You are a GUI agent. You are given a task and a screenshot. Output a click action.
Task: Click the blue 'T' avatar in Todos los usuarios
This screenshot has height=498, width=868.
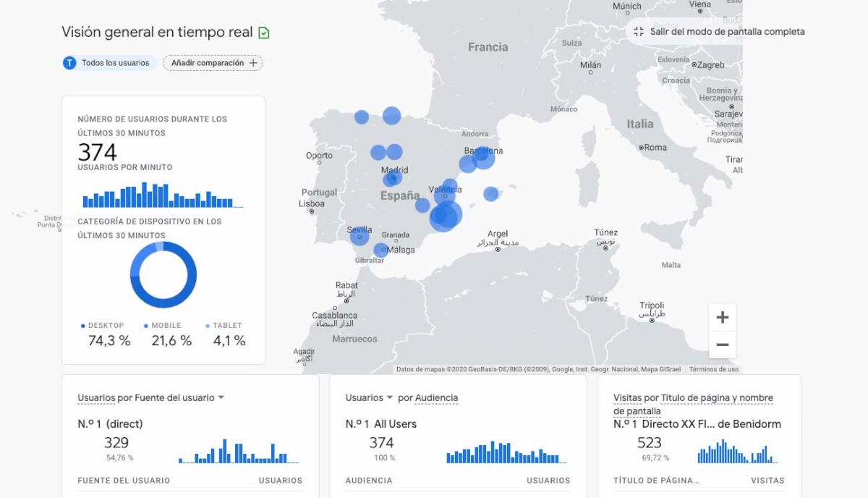tap(69, 63)
